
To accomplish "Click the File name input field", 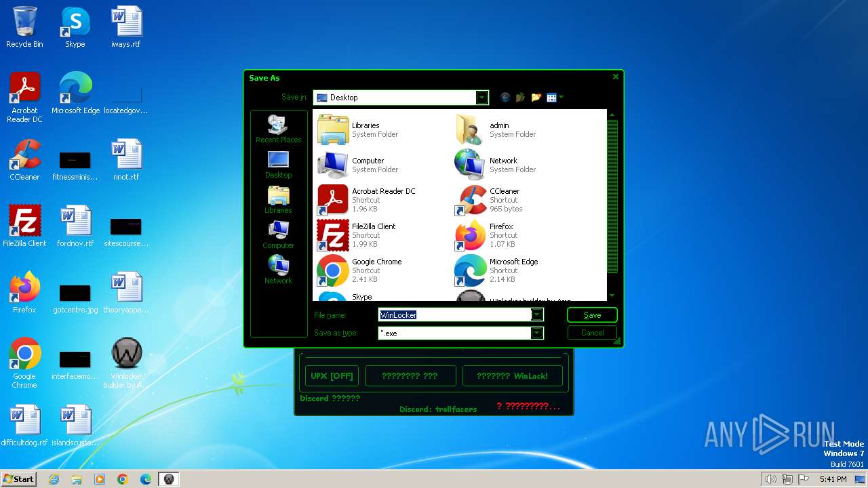I will click(x=454, y=315).
